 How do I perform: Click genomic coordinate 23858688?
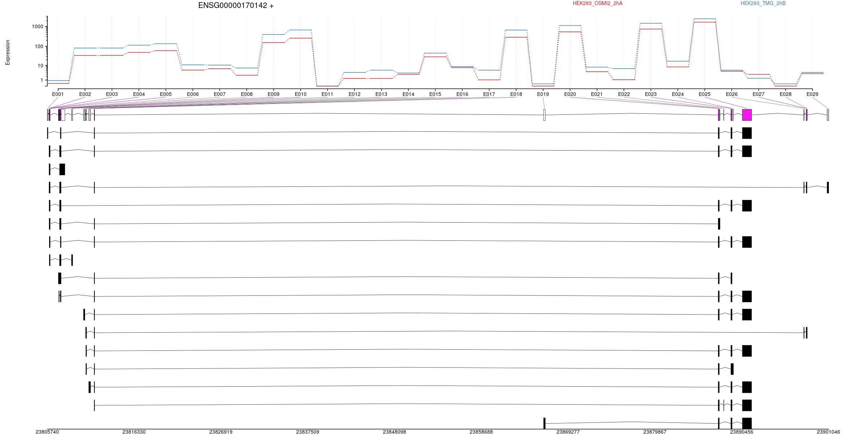tap(481, 432)
